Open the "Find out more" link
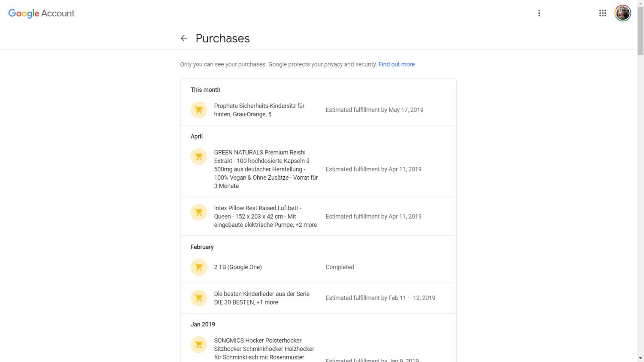Viewport: 644px width, 362px height. [x=396, y=64]
